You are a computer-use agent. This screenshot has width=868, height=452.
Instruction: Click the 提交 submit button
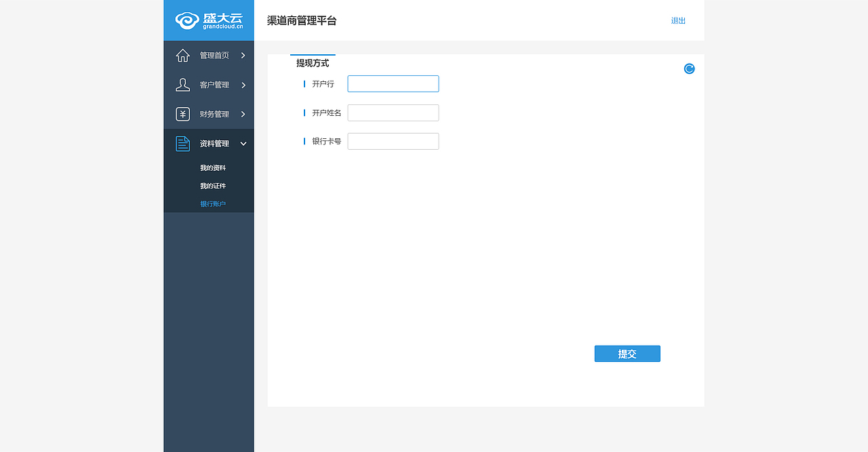[x=627, y=354]
